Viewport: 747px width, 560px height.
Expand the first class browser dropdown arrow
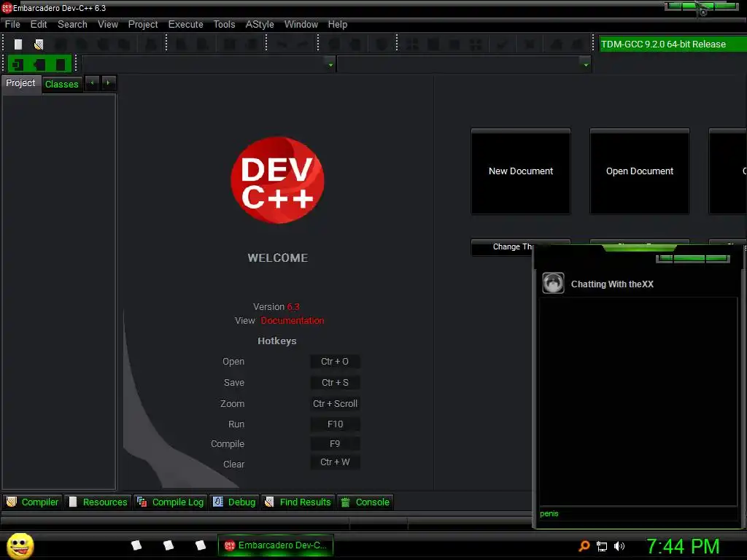click(x=330, y=64)
